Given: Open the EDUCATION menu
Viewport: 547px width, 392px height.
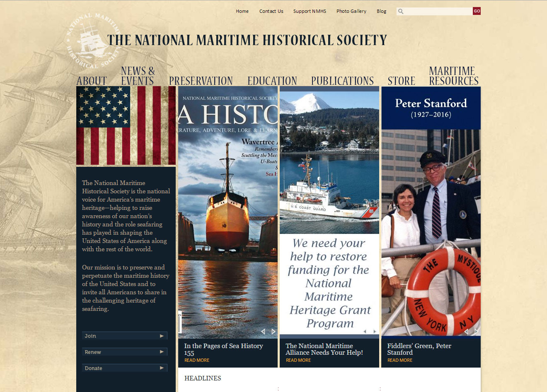Looking at the screenshot, I should click(x=272, y=81).
